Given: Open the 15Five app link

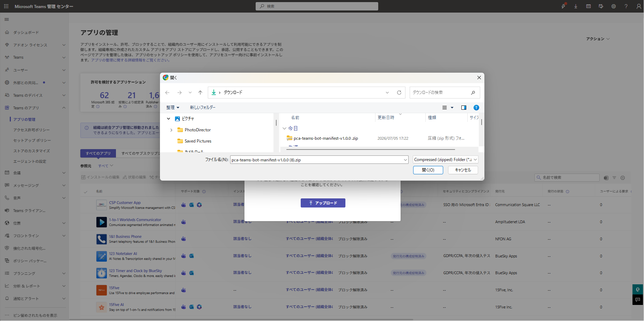Looking at the screenshot, I should pos(114,288).
